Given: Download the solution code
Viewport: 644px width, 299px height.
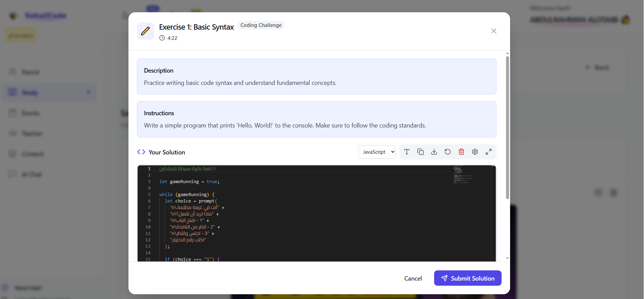Looking at the screenshot, I should click(x=434, y=152).
